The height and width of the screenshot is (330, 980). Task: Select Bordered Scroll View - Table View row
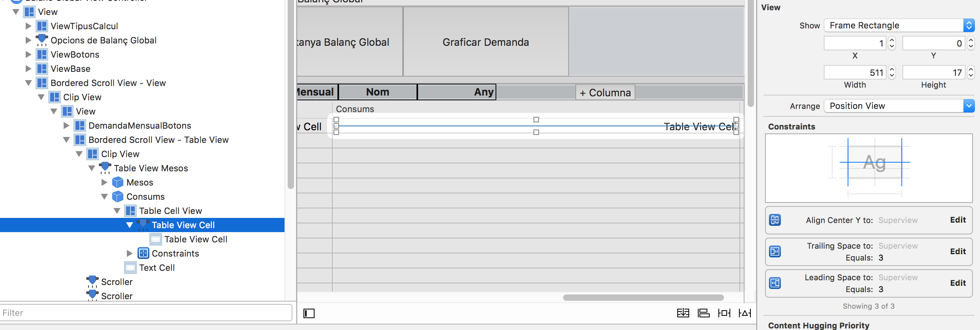[142, 140]
